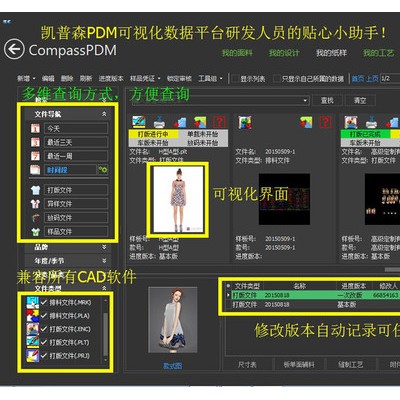Click the .MRK marker file type icon

click(33, 303)
